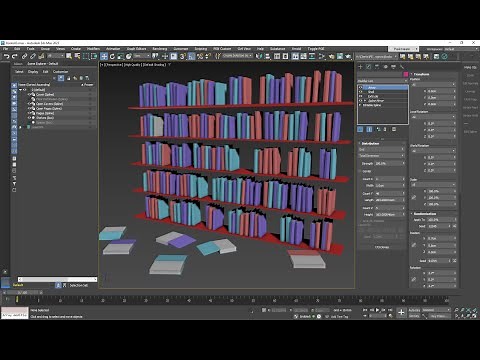Open the Display tab icon in command panel
The width and height of the screenshot is (480, 360).
[394, 67]
